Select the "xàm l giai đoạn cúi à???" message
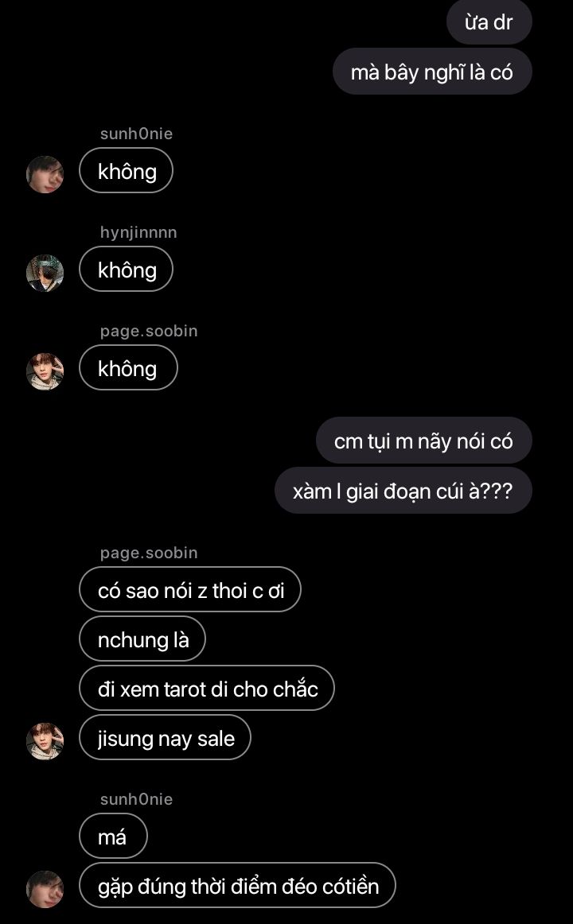This screenshot has height=924, width=573. [403, 491]
